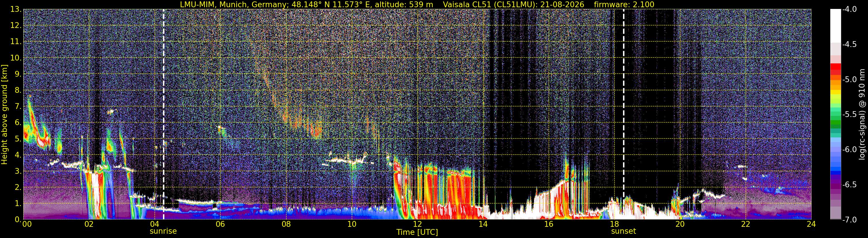Click the height tick '2.' on the y-axis
This screenshot has height=238, width=868.
[x=18, y=188]
